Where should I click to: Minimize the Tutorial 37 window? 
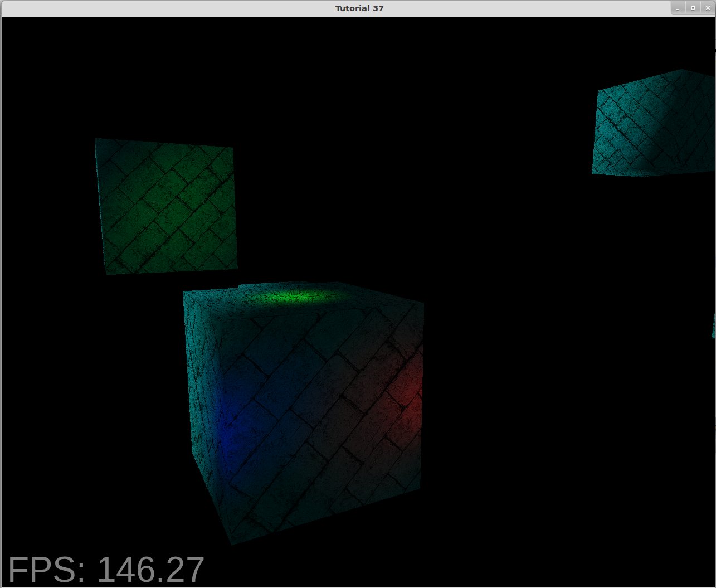click(678, 8)
